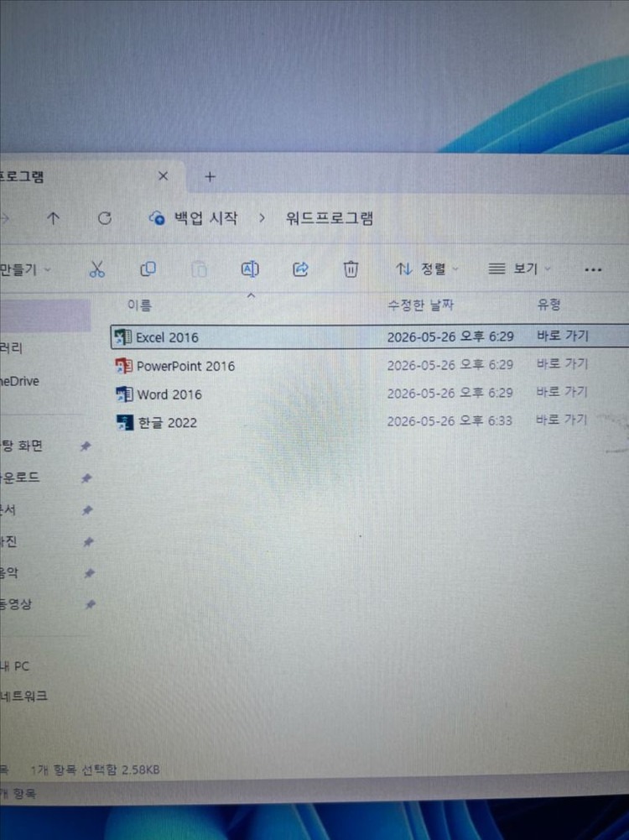
Task: Click the Copy icon in toolbar
Action: pos(148,269)
